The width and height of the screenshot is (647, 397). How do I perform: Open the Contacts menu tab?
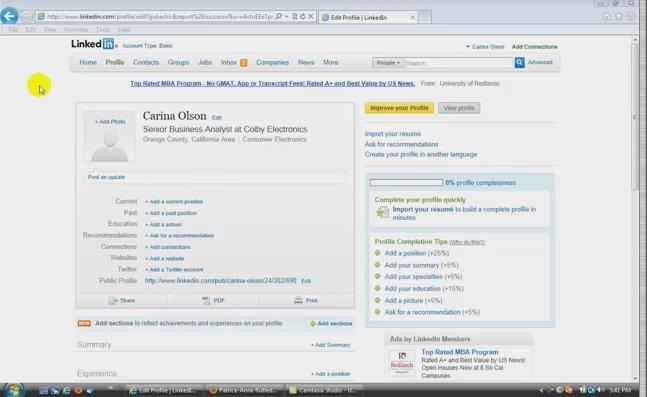(146, 62)
